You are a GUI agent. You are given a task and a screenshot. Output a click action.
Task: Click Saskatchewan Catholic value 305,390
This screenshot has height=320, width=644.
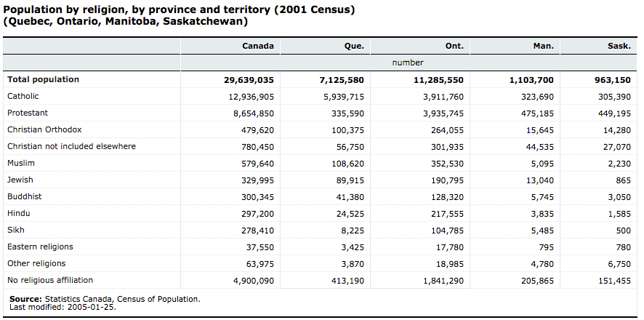pyautogui.click(x=614, y=97)
